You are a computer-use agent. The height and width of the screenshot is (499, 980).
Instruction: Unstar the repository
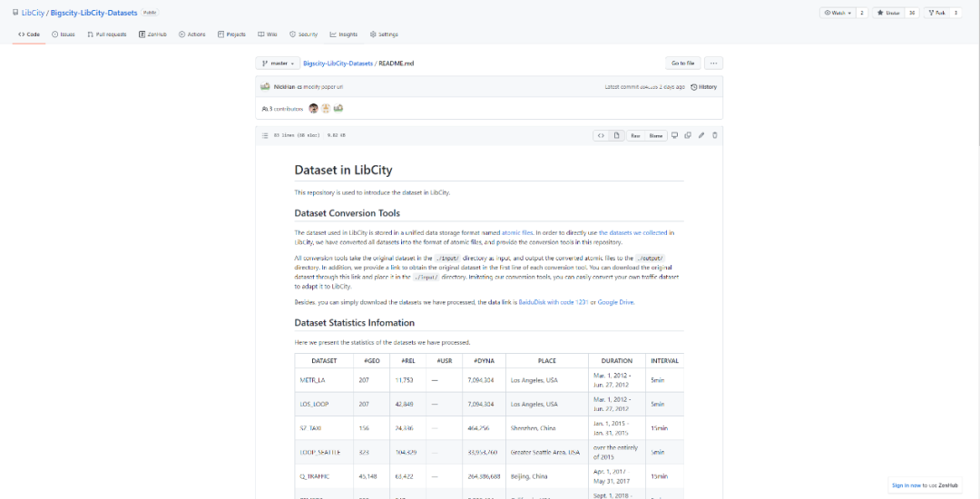pyautogui.click(x=889, y=13)
